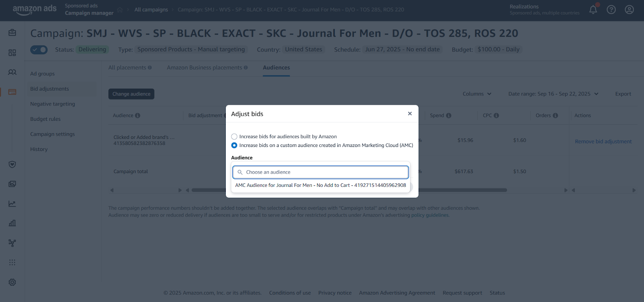Open Ad groups in side menu

click(x=42, y=74)
